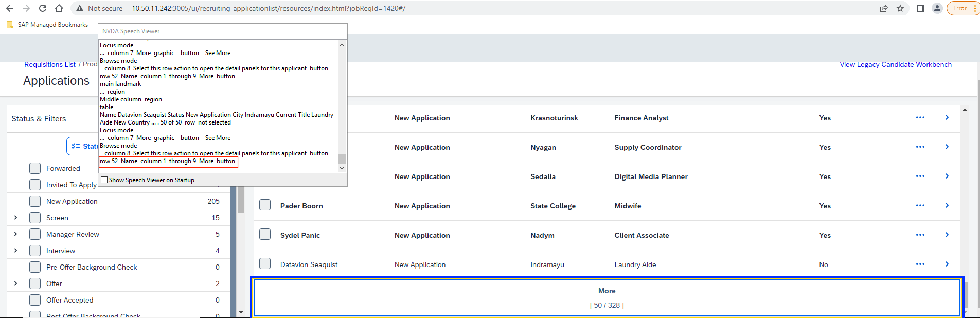Click More to load additional applicants
This screenshot has width=980, height=318.
click(x=607, y=291)
